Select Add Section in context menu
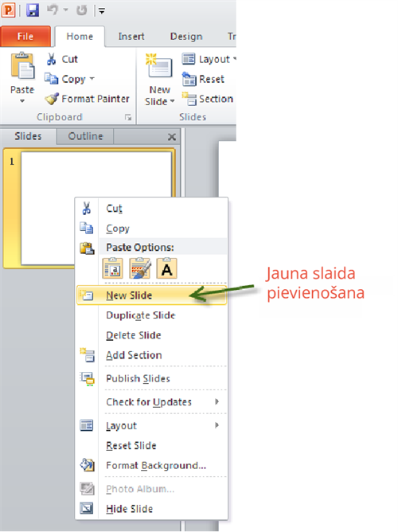This screenshot has width=398, height=532. click(151, 355)
